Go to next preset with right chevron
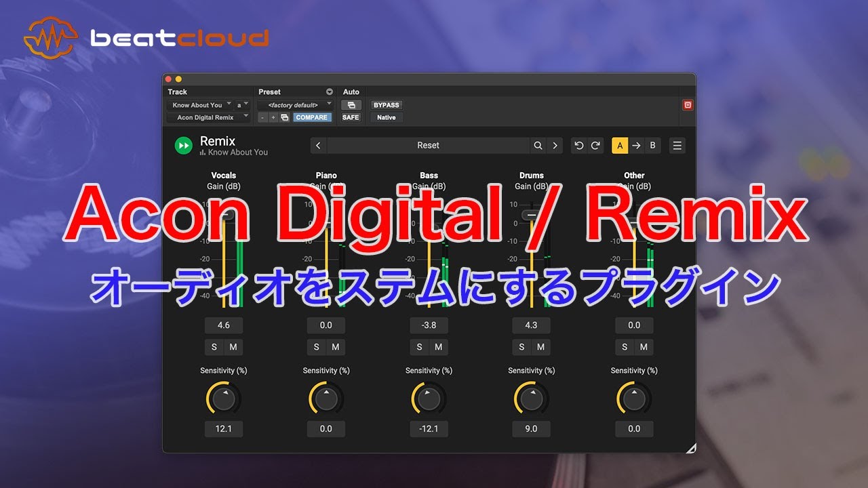The height and width of the screenshot is (488, 868). (x=555, y=145)
